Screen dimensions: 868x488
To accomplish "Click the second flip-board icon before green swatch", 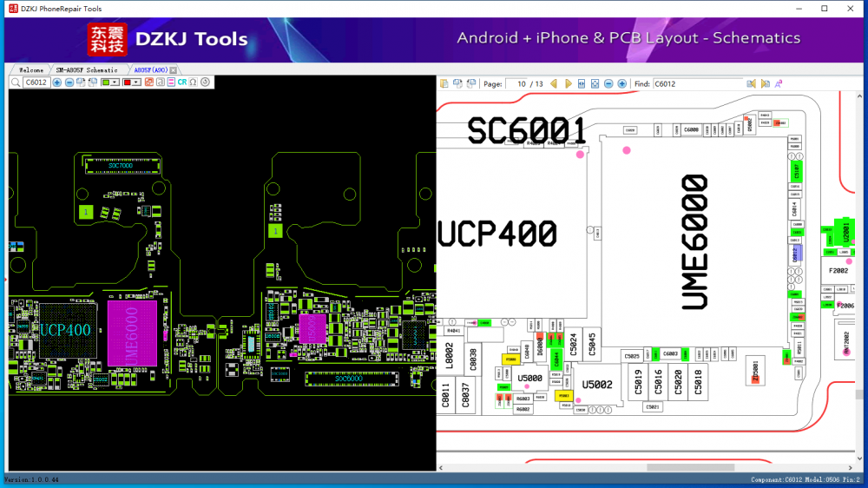I will (93, 82).
